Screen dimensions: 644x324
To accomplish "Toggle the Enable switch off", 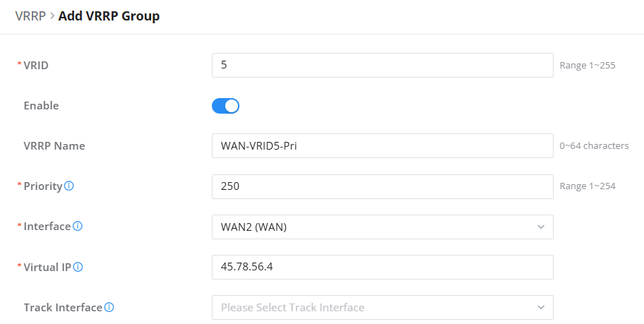I will [x=225, y=106].
